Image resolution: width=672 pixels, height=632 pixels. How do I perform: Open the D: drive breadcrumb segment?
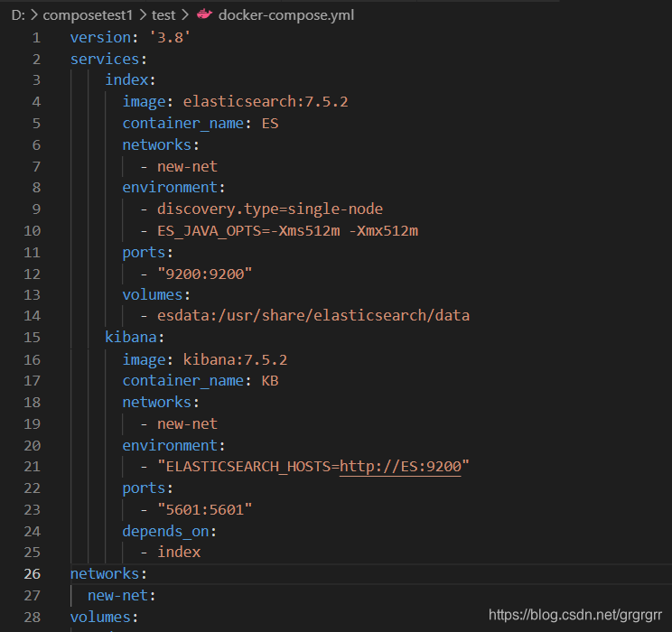pyautogui.click(x=18, y=15)
